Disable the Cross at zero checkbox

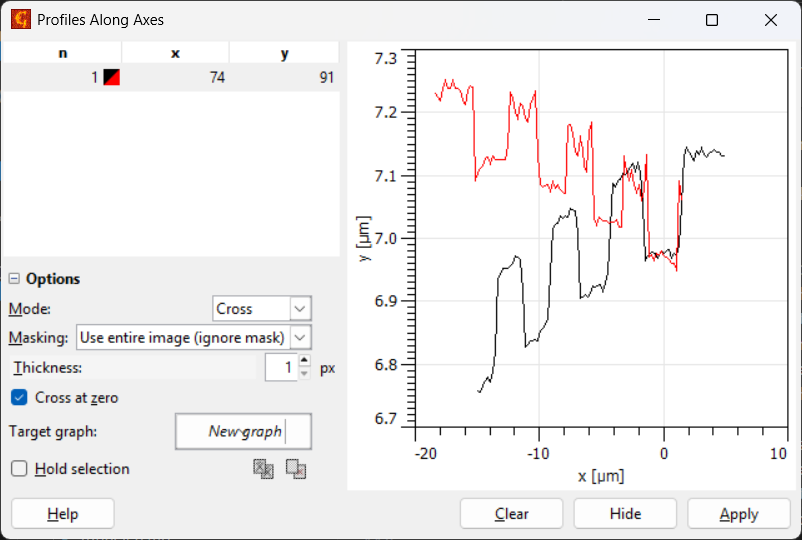click(x=19, y=397)
